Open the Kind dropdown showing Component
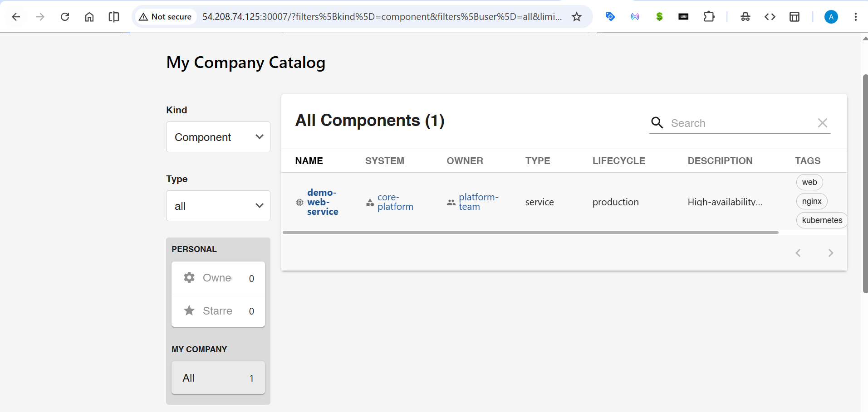The image size is (868, 412). [218, 137]
